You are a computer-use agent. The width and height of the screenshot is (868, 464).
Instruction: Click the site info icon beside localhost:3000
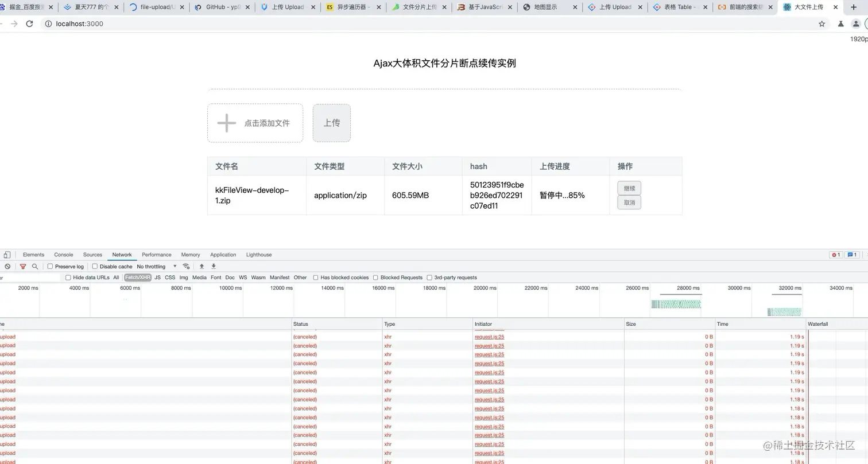point(48,24)
